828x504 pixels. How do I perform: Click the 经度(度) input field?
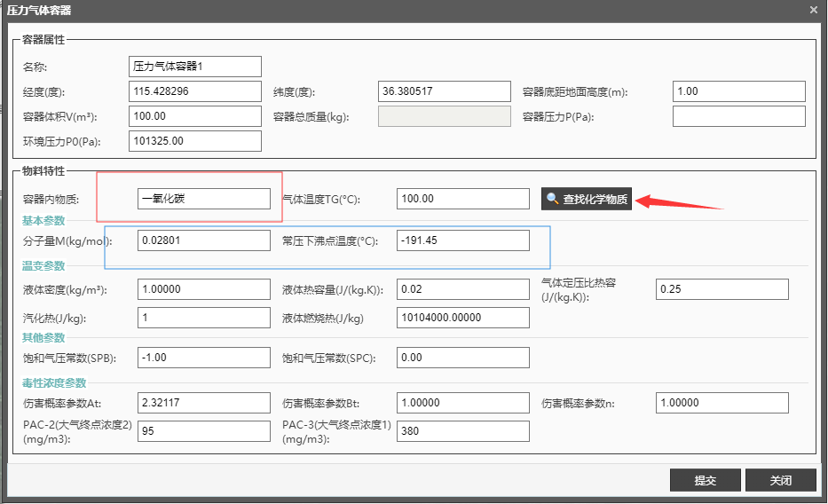pyautogui.click(x=195, y=91)
